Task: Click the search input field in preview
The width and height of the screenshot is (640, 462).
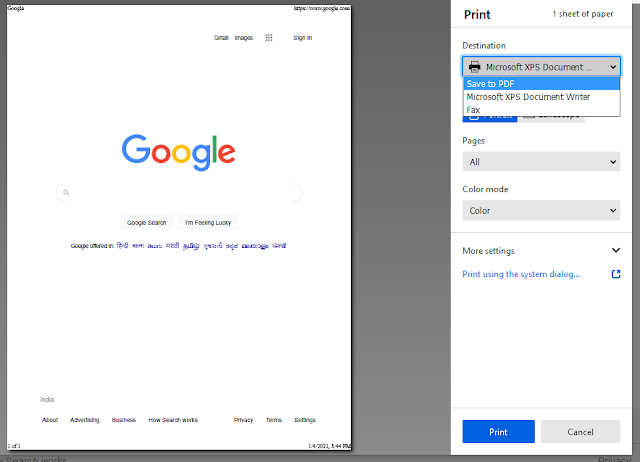Action: (179, 193)
